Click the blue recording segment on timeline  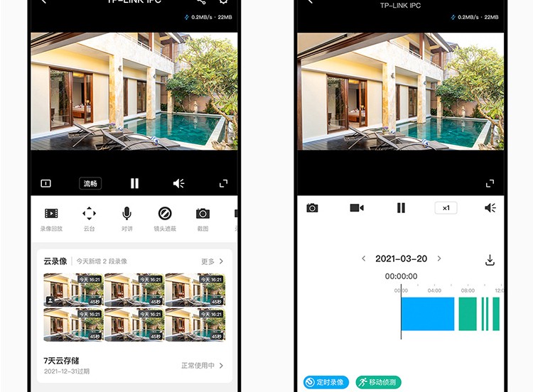point(427,314)
